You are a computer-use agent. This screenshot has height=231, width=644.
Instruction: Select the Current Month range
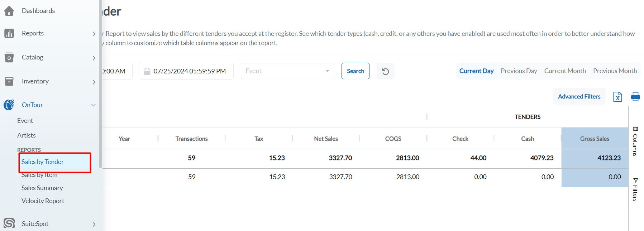click(565, 71)
